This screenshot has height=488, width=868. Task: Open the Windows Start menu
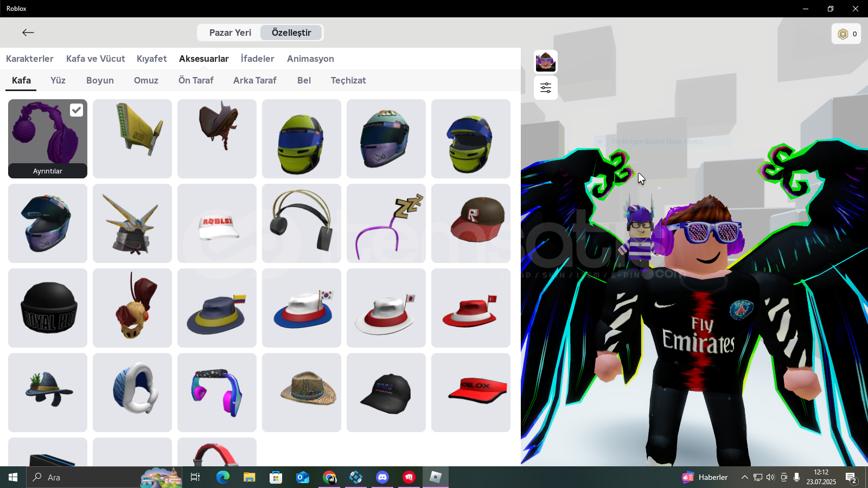[x=13, y=477]
